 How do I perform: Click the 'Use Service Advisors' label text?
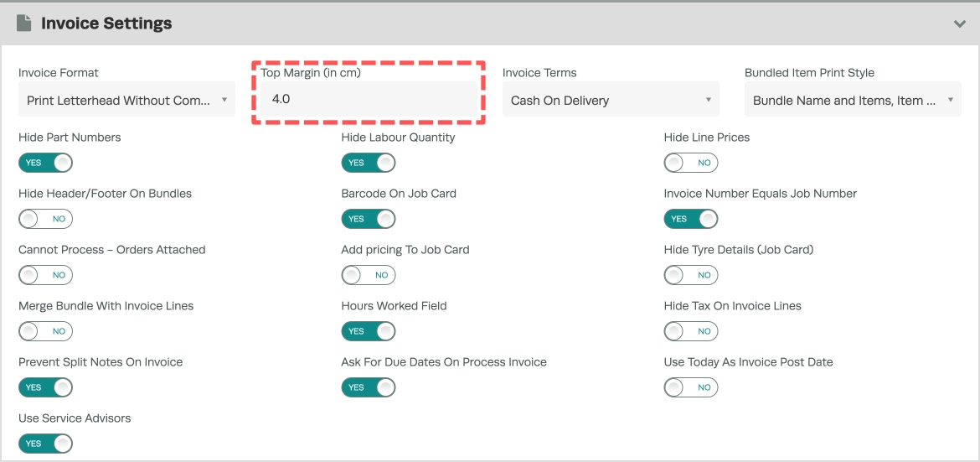(75, 418)
